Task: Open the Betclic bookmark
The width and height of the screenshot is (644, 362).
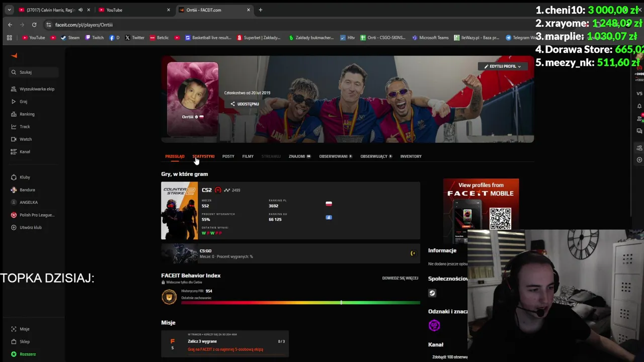Action: tap(159, 38)
